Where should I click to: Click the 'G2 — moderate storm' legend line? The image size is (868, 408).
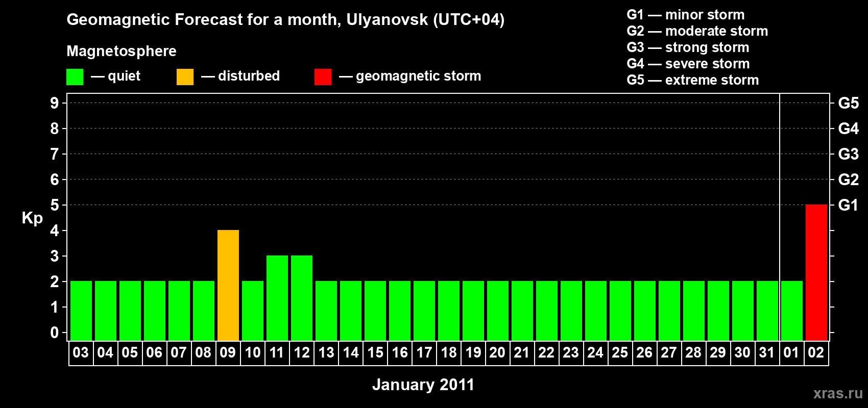(x=697, y=31)
